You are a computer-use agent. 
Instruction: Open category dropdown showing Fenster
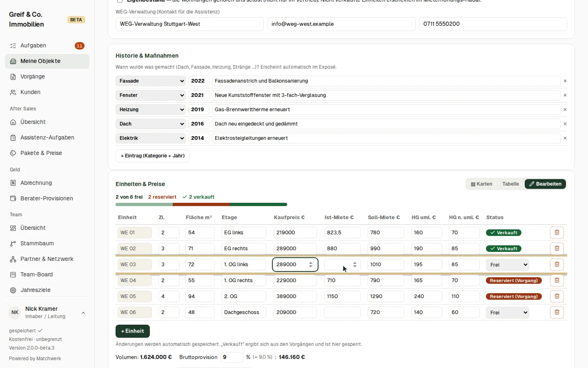[151, 95]
